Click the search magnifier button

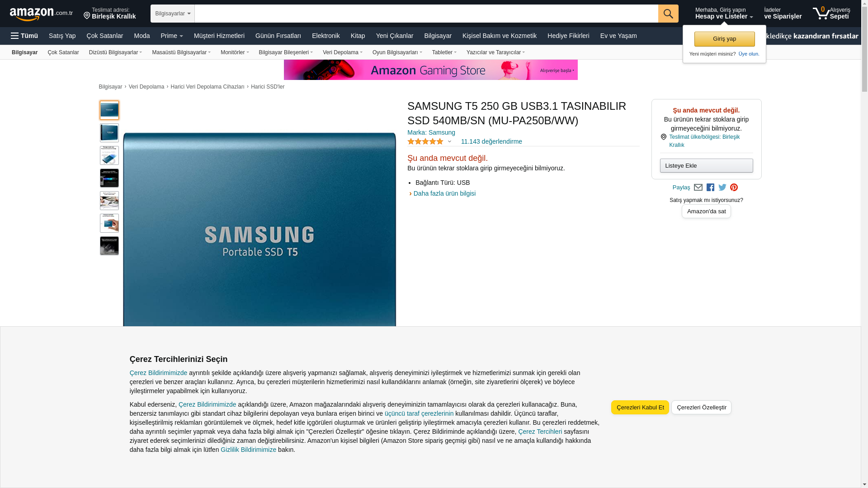[668, 14]
